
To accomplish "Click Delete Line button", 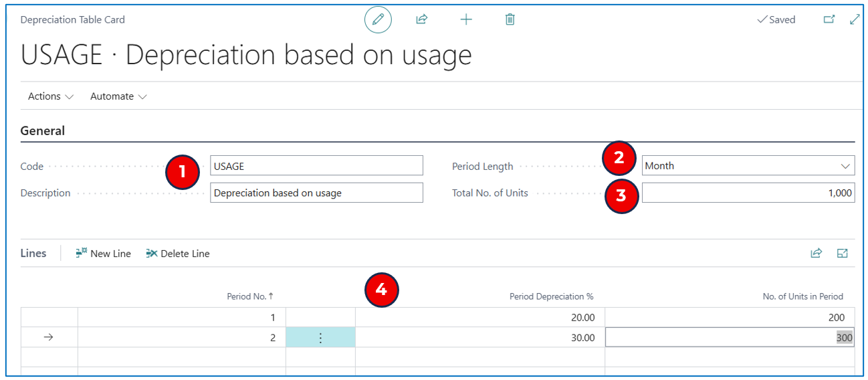I will [178, 254].
